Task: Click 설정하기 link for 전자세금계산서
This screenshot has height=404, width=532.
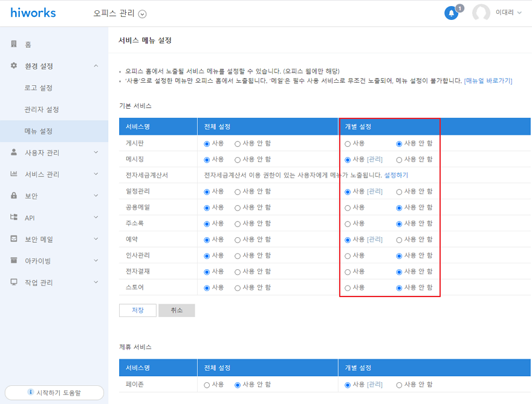Action: pyautogui.click(x=396, y=175)
